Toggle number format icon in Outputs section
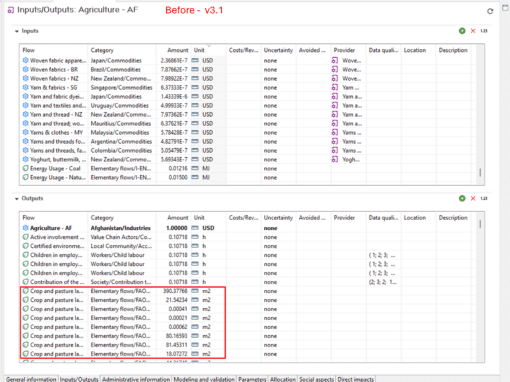The height and width of the screenshot is (382, 510). (484, 198)
